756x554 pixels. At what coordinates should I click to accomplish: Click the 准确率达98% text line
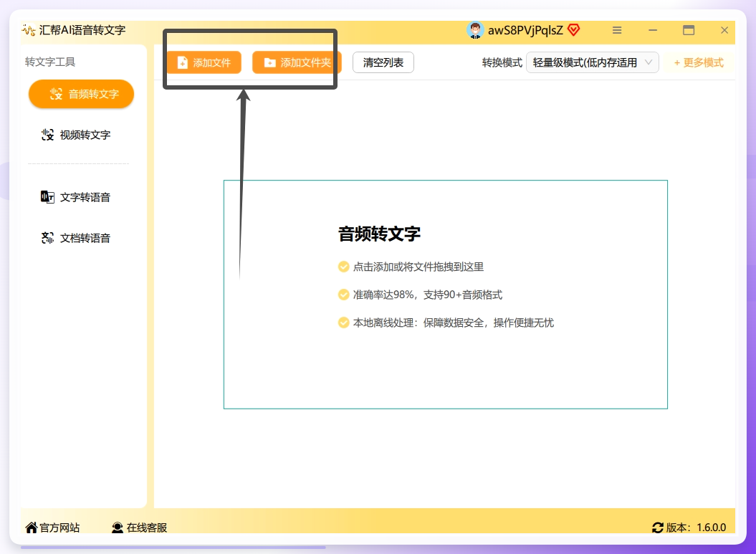click(x=427, y=295)
